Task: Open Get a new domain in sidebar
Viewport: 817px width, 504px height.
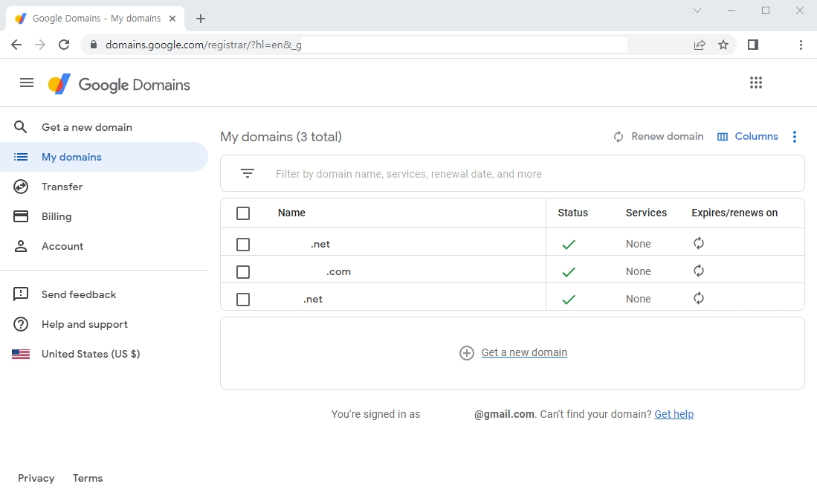Action: pyautogui.click(x=104, y=127)
